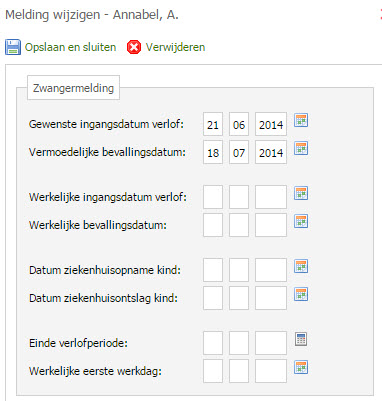Click day field of Werkelijke ingangsdatum verlof
The height and width of the screenshot is (401, 382).
[213, 197]
